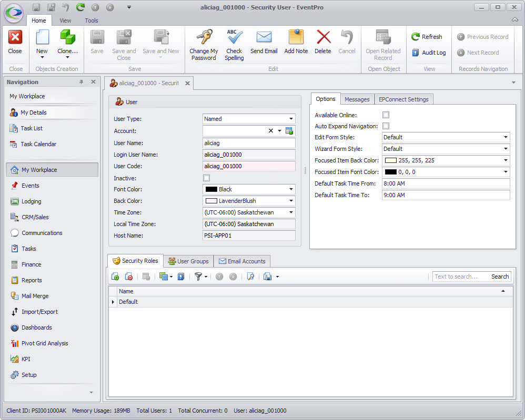Switch to the Email Accounts tab
Viewport: 525px width, 420px height.
point(243,261)
